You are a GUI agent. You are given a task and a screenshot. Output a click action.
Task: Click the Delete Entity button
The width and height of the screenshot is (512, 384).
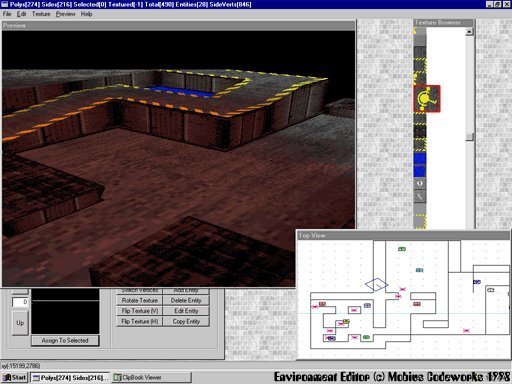pos(186,300)
